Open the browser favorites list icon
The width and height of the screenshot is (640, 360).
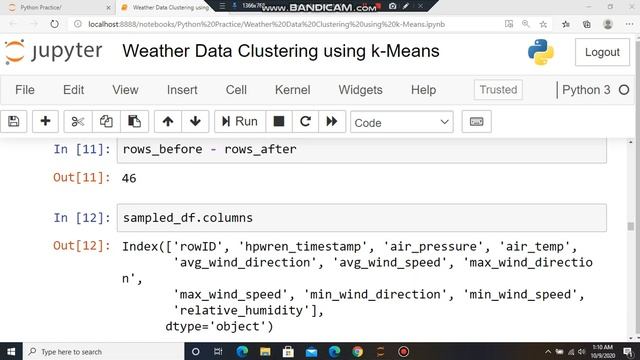[x=566, y=24]
